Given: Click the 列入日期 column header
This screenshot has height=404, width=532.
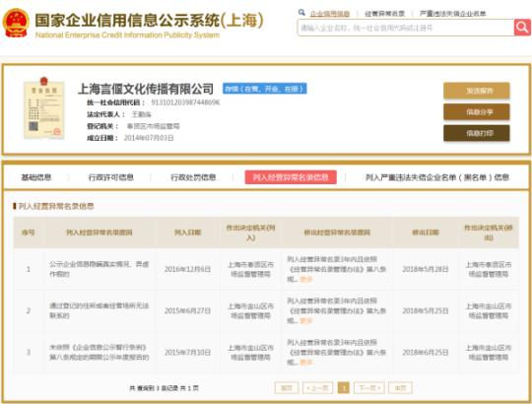Looking at the screenshot, I should coord(187,233).
